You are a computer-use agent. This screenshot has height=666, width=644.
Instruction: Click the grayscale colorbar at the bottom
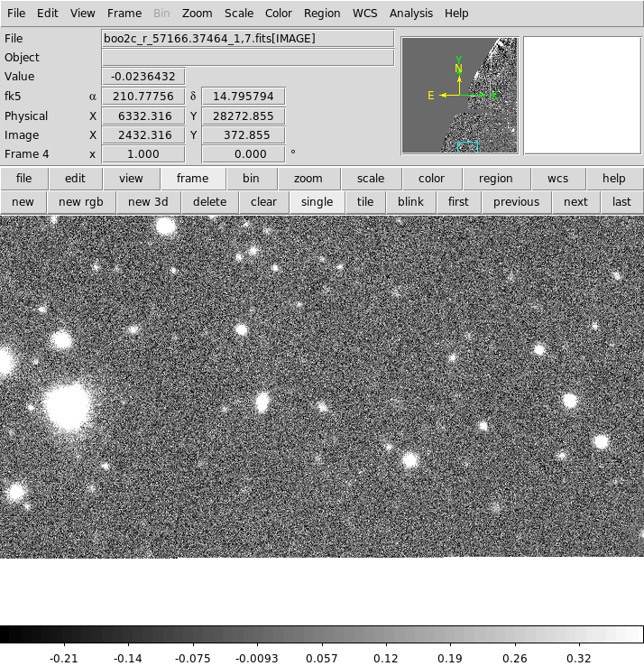pos(322,634)
